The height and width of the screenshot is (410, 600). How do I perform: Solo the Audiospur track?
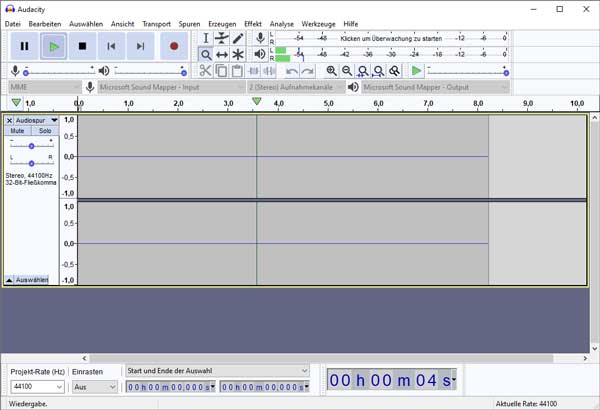pyautogui.click(x=45, y=131)
